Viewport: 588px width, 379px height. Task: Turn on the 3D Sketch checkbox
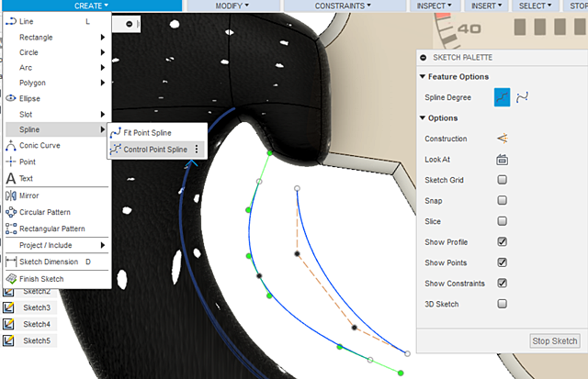pos(503,304)
